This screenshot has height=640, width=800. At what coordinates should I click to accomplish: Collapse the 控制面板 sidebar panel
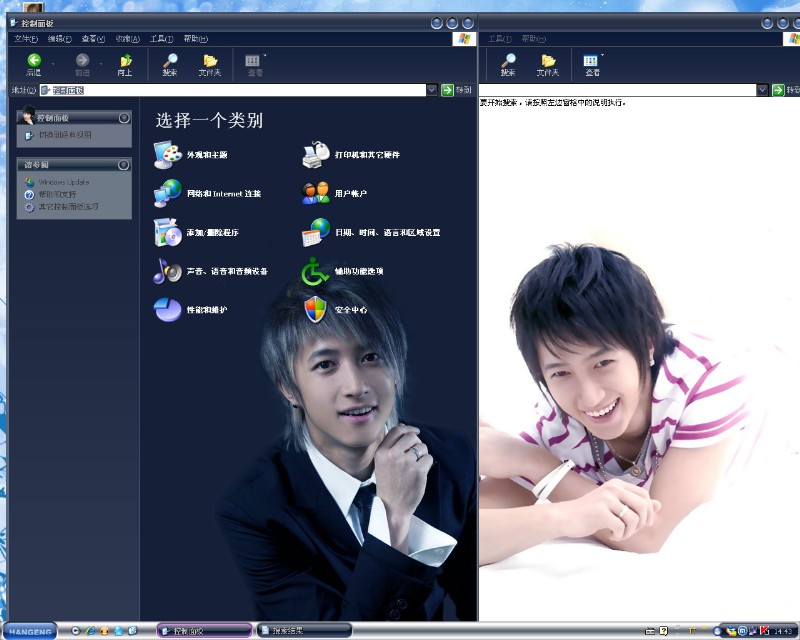(124, 117)
